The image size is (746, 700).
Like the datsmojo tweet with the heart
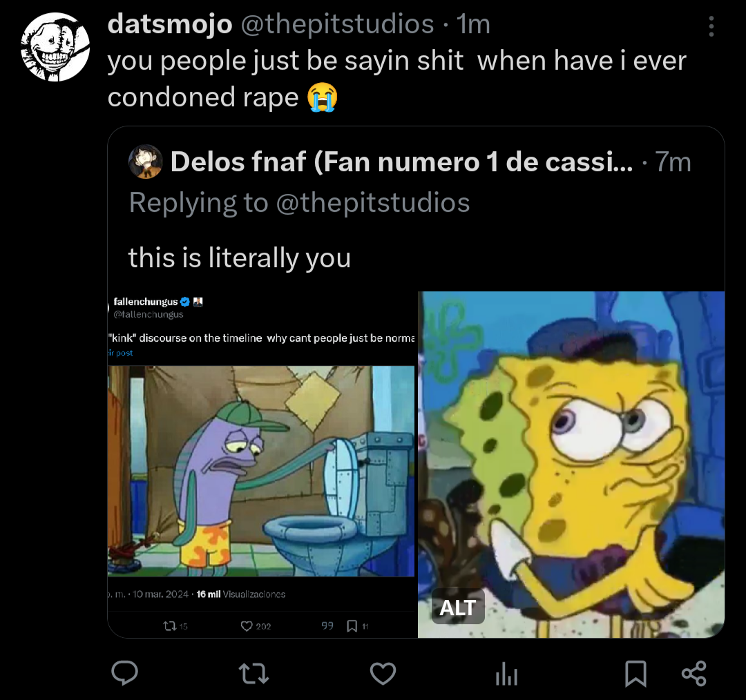click(x=383, y=673)
